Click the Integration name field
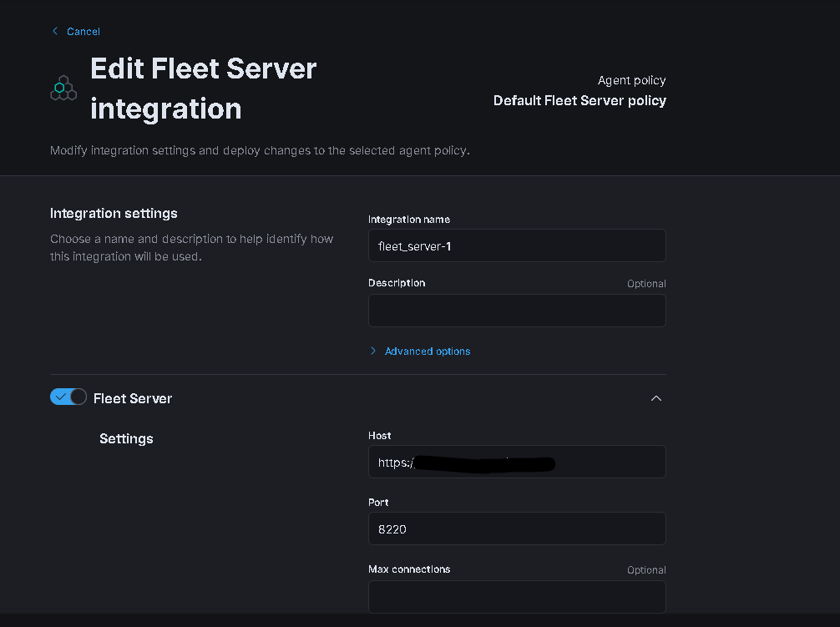 (517, 246)
